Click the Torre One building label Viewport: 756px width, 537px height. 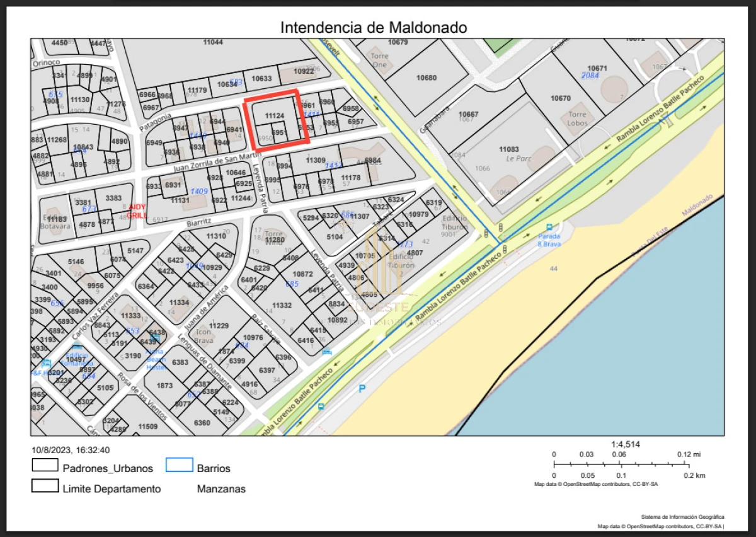click(x=379, y=61)
